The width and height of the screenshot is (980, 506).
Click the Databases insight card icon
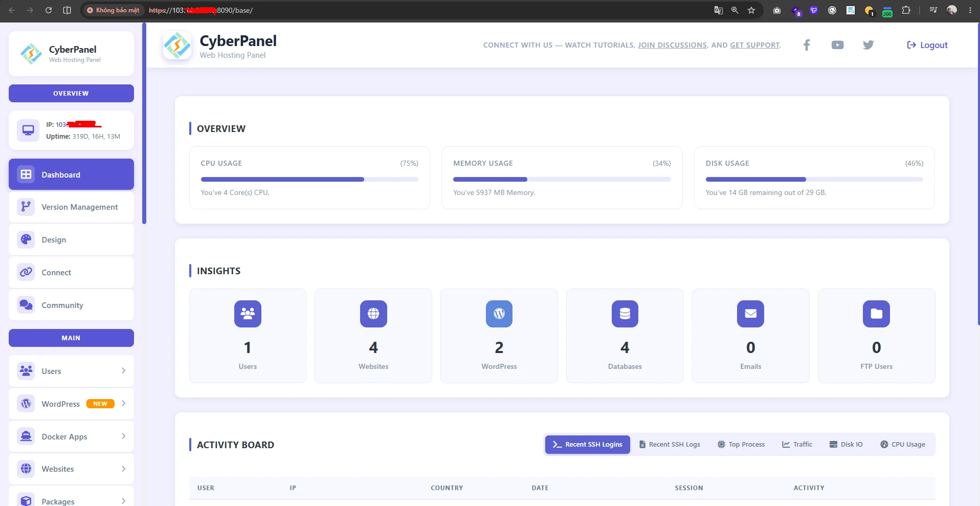coord(625,314)
